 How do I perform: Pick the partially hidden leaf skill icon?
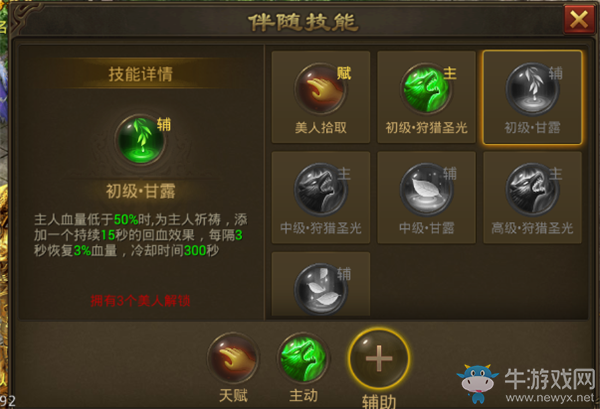[320, 289]
